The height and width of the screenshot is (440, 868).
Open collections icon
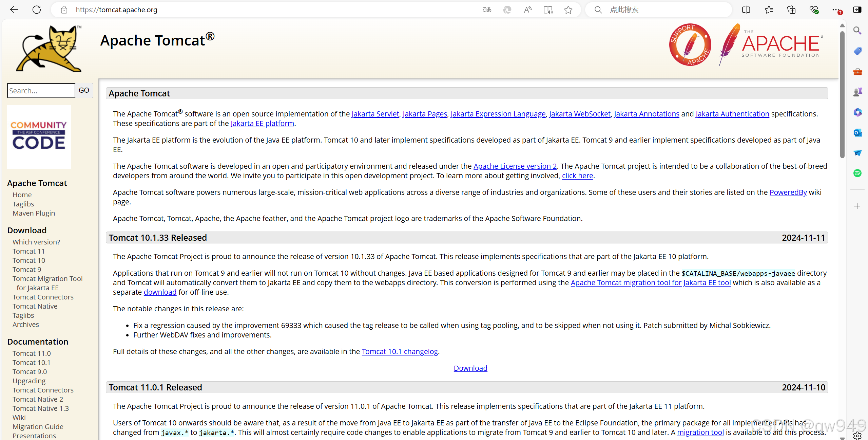(791, 10)
